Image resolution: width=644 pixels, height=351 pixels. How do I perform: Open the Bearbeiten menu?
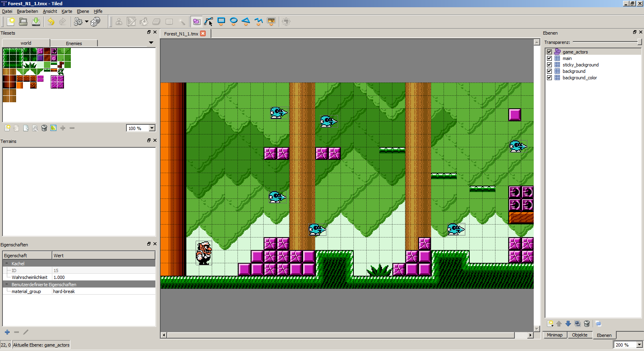[x=27, y=11]
